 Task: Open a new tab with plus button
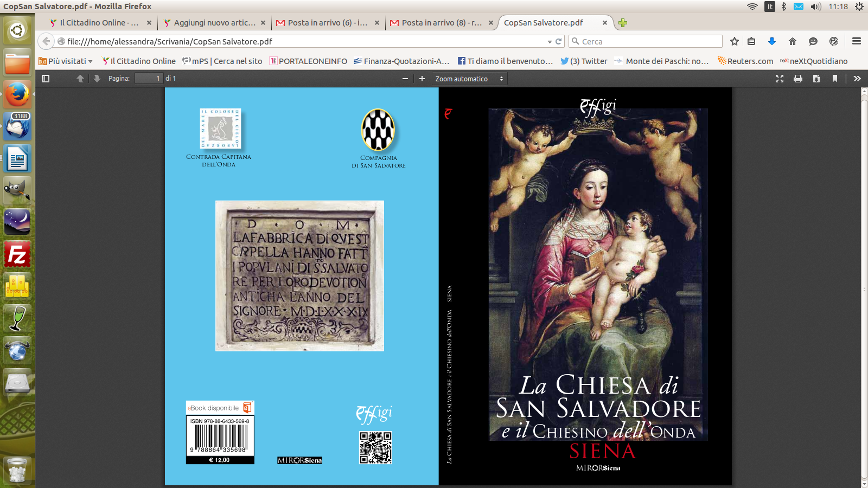[623, 23]
